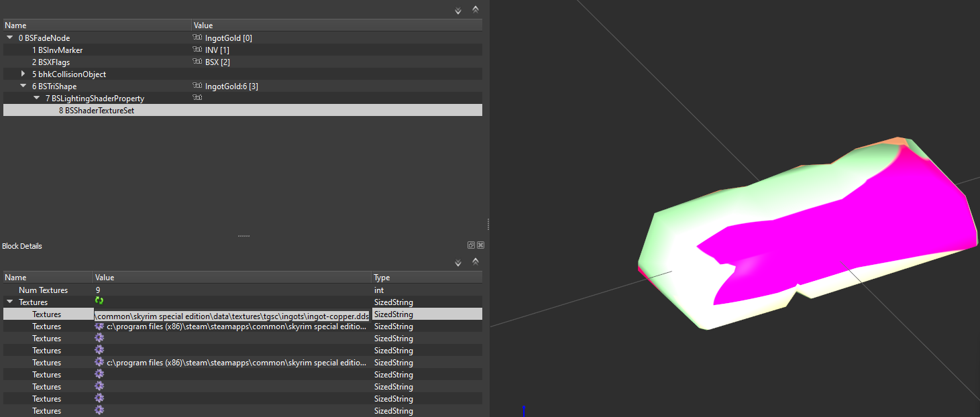The image size is (980, 417).
Task: Click the Name header in the block list
Action: point(97,25)
